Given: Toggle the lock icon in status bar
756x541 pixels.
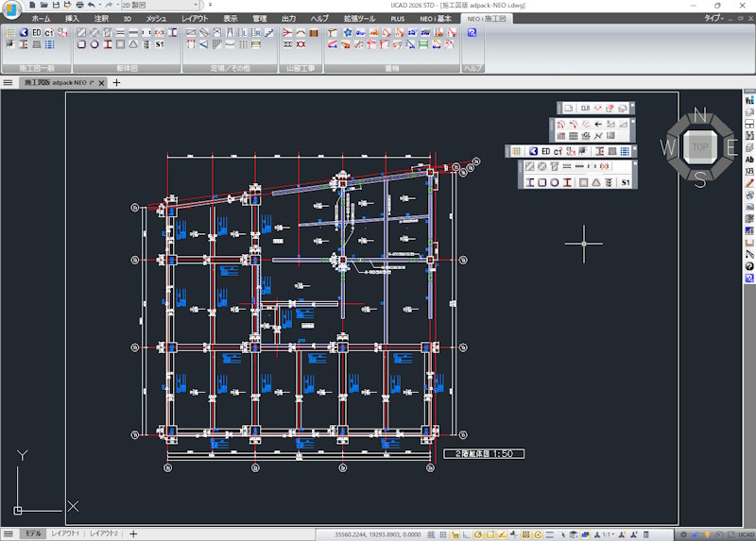Looking at the screenshot, I should coord(696,534).
